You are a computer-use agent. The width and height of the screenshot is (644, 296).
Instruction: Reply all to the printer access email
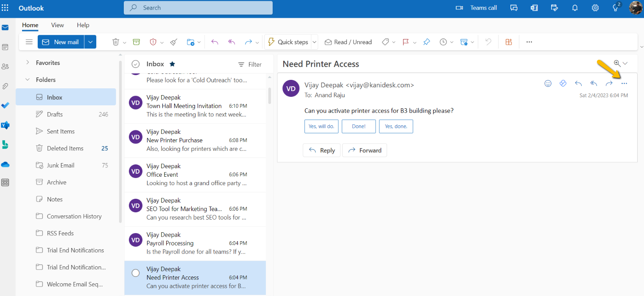pyautogui.click(x=593, y=83)
